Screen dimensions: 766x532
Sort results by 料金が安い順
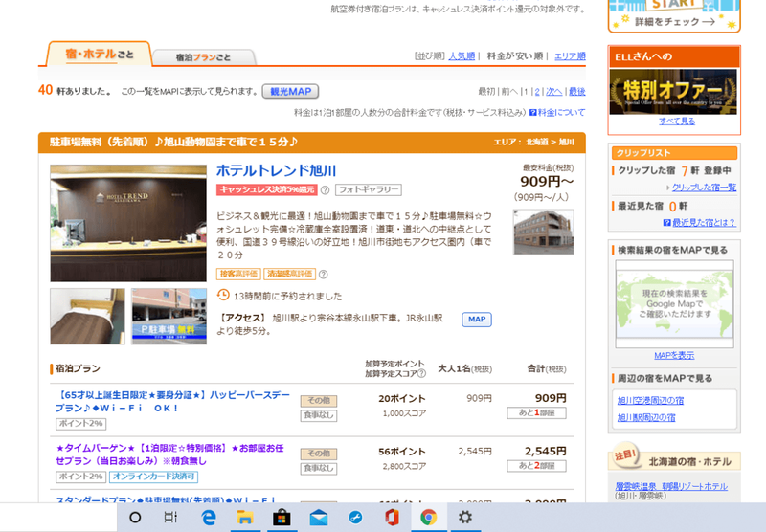(515, 56)
